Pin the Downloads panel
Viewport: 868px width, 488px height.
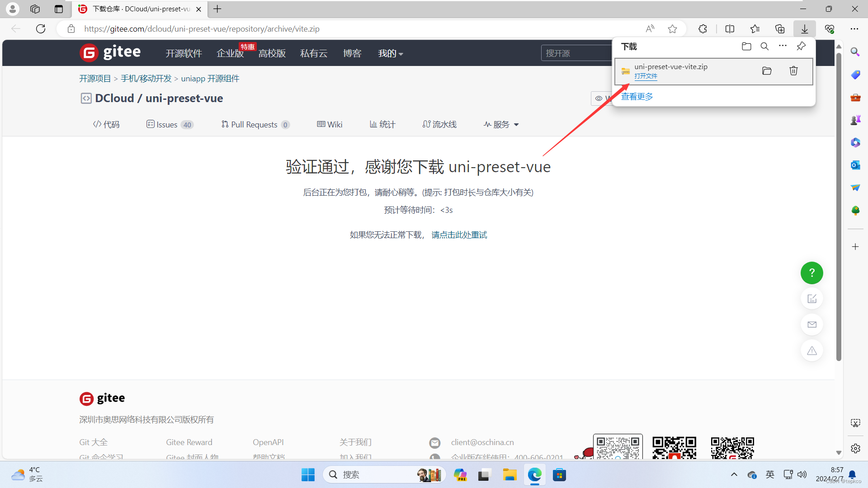(801, 46)
